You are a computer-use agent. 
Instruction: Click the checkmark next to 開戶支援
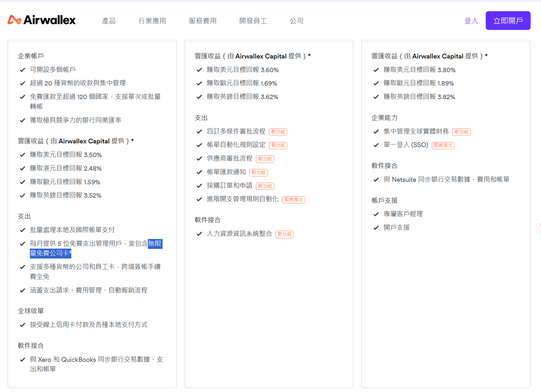(x=376, y=227)
